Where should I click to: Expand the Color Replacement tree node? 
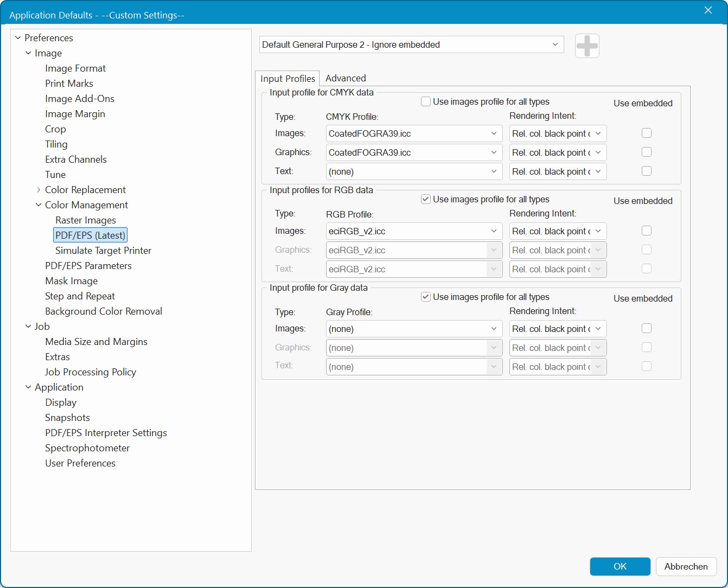pyautogui.click(x=39, y=190)
